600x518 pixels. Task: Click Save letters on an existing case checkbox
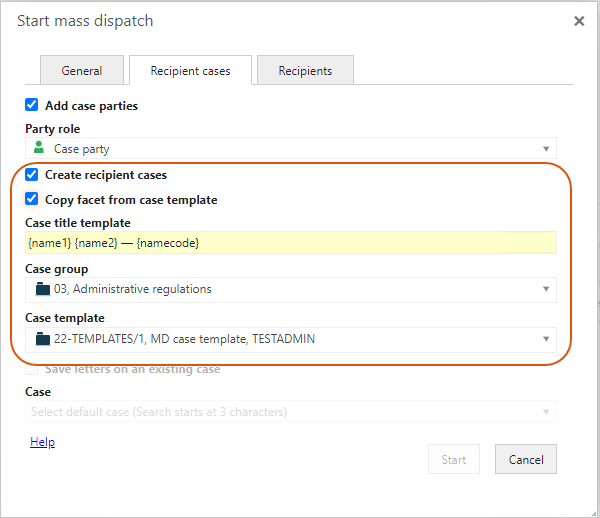[x=32, y=369]
